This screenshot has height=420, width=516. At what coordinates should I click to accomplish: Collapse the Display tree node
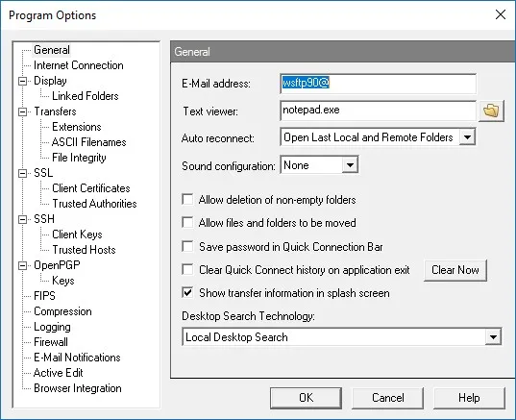tap(22, 81)
